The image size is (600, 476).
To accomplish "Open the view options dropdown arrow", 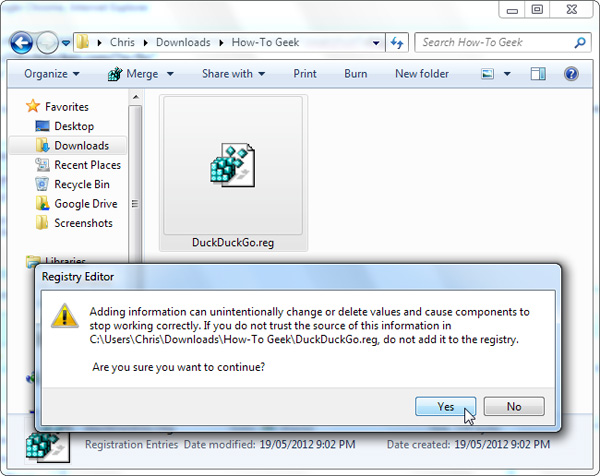I will coord(507,74).
